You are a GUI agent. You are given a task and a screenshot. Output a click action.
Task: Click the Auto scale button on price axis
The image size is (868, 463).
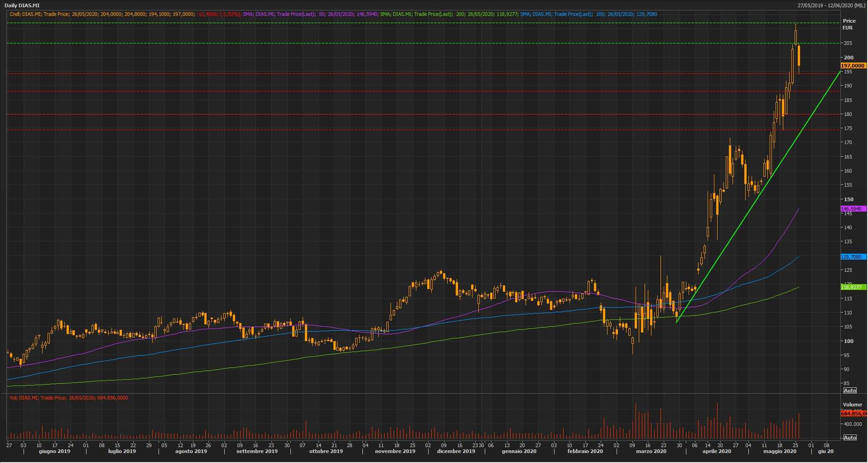850,391
